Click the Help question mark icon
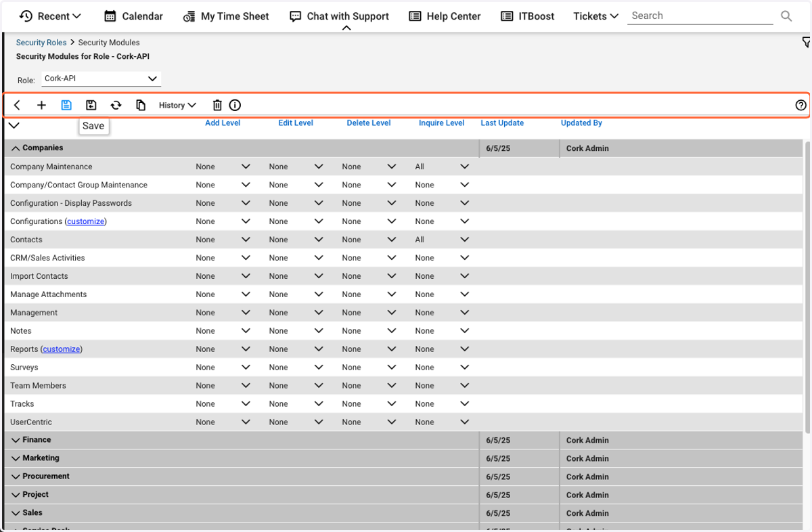The height and width of the screenshot is (532, 812). (801, 105)
